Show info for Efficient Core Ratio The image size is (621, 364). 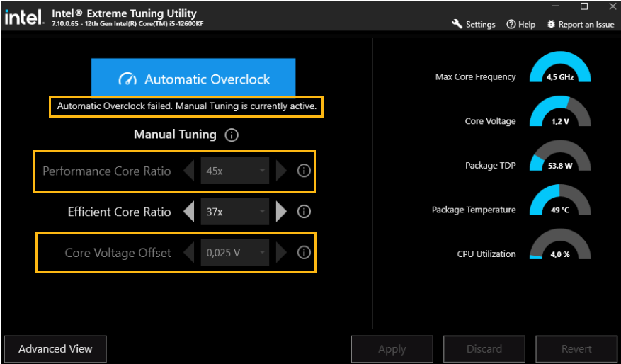tap(304, 212)
